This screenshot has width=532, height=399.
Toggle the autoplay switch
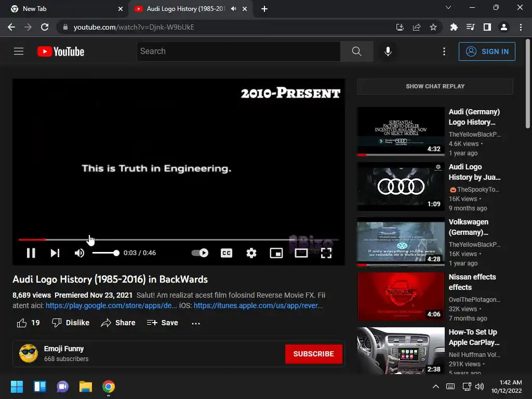coord(200,253)
